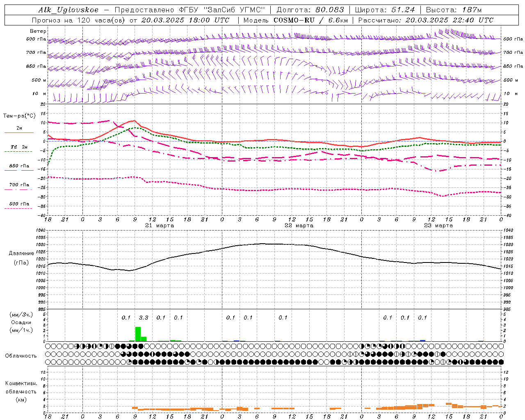Click the provider text ФГБУ "ЗапСиб УГМС"
The image size is (525, 420).
[x=222, y=10]
